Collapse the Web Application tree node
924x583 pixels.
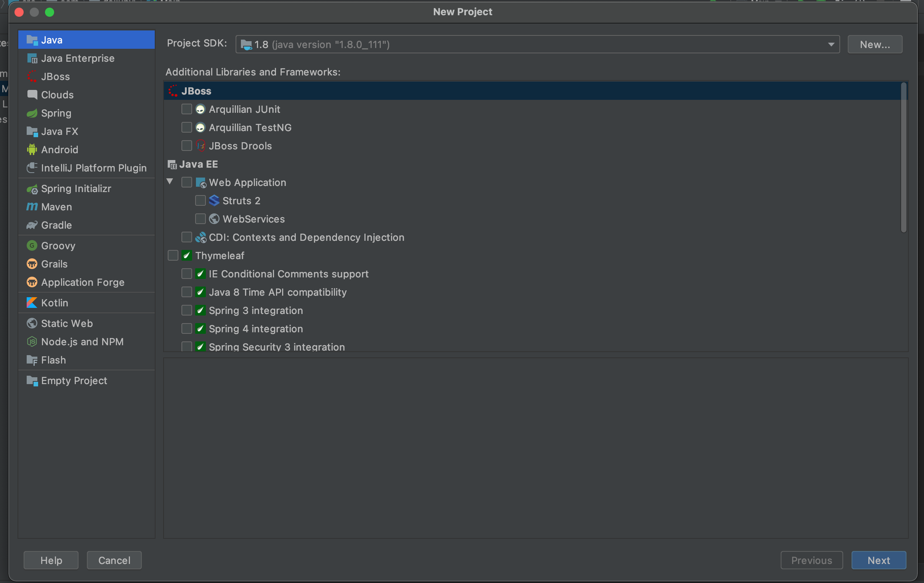click(x=170, y=181)
